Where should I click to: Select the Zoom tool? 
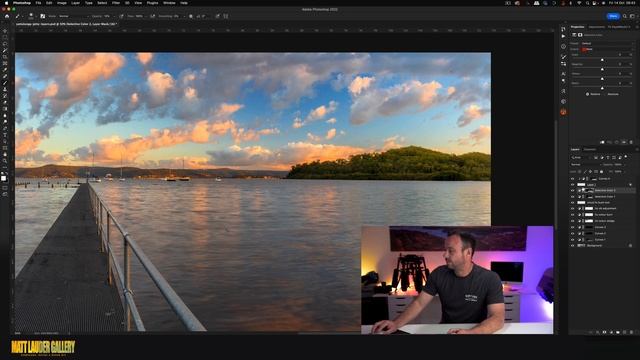[5, 161]
